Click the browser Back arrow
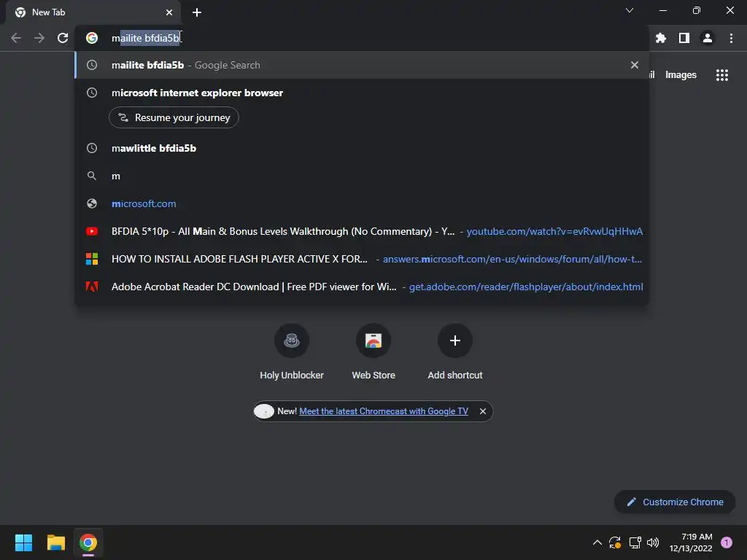This screenshot has width=747, height=560. pyautogui.click(x=16, y=38)
